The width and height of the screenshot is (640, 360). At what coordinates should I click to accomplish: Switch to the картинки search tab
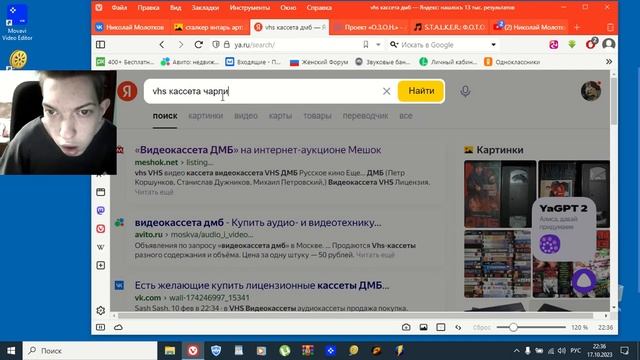[x=206, y=116]
